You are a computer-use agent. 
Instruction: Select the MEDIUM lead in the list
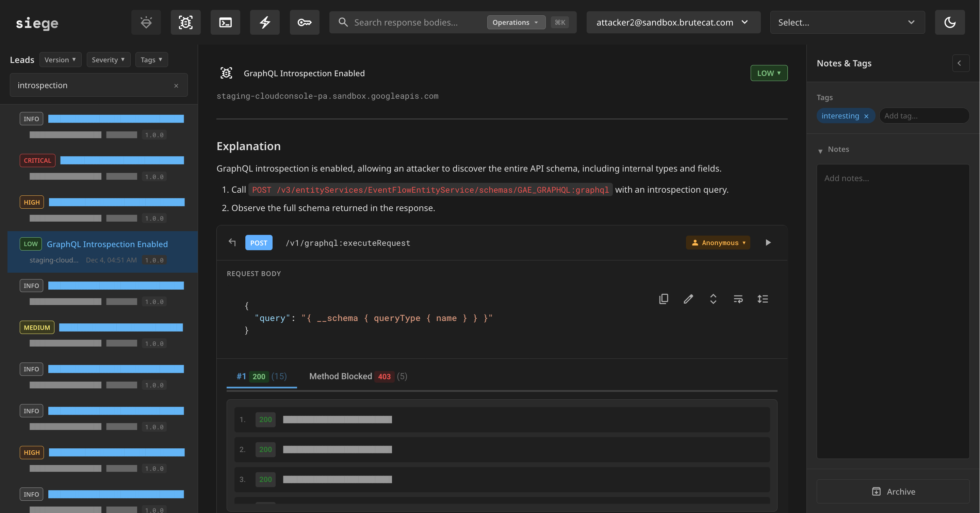pyautogui.click(x=102, y=335)
